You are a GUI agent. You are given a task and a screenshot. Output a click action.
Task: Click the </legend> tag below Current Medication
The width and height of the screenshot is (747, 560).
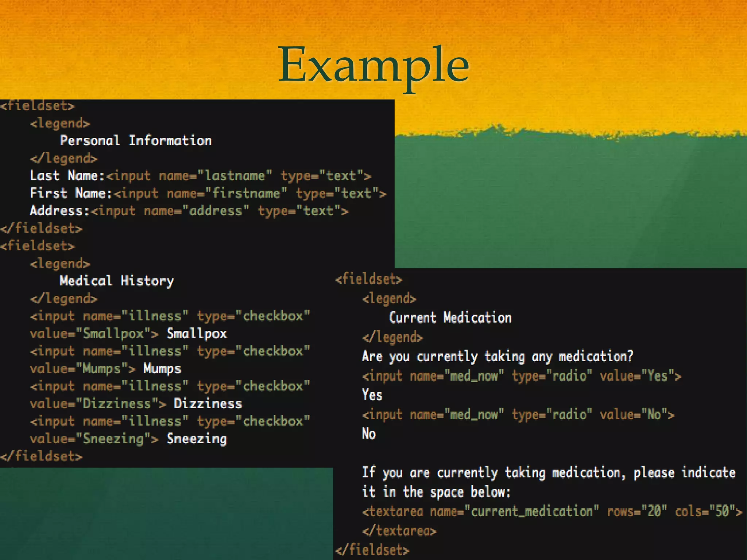tap(393, 337)
